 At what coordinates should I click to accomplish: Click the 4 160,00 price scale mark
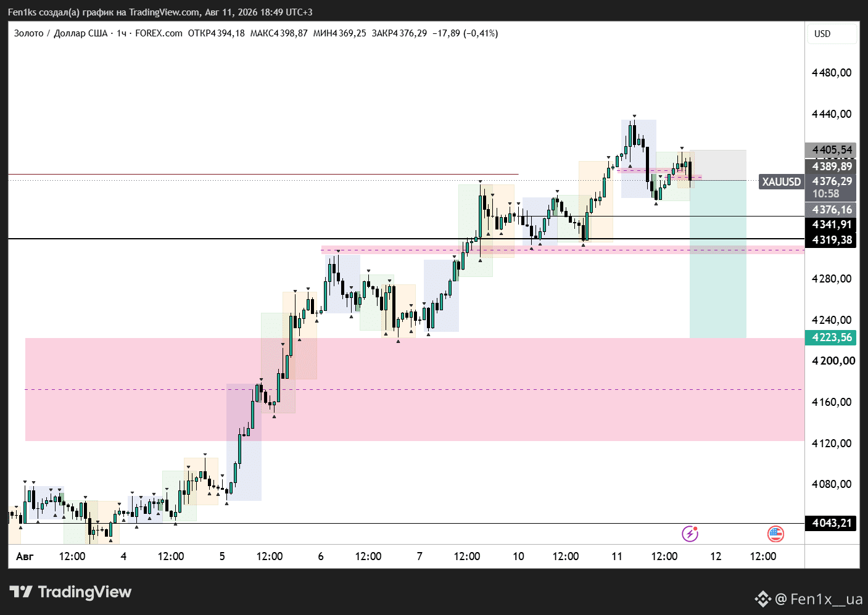click(x=832, y=402)
